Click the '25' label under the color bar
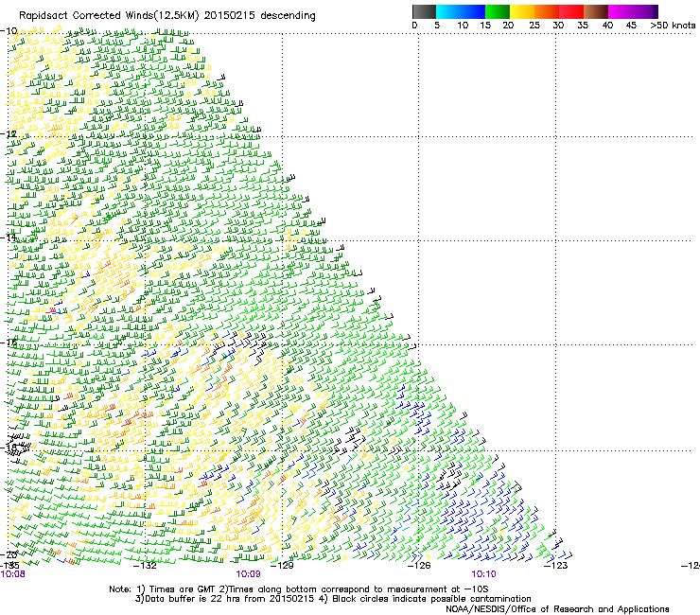Screen dimensions: 700x615 tap(534, 26)
